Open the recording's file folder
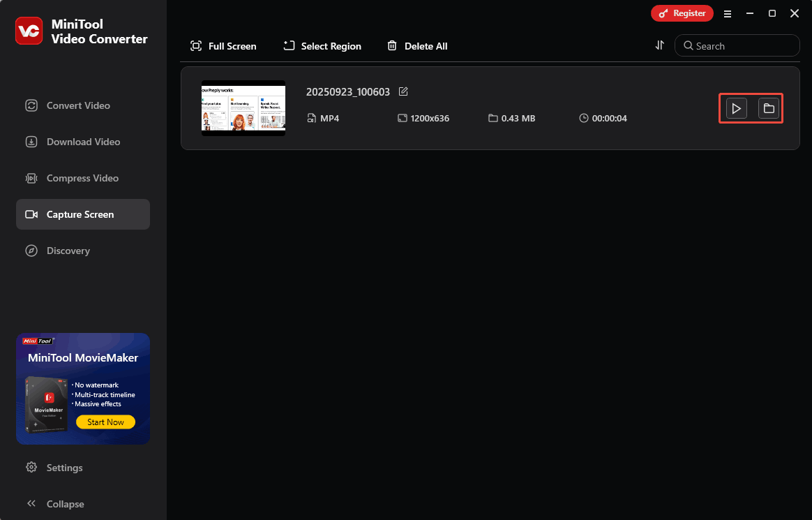Screen dimensions: 812x520 (x=769, y=108)
